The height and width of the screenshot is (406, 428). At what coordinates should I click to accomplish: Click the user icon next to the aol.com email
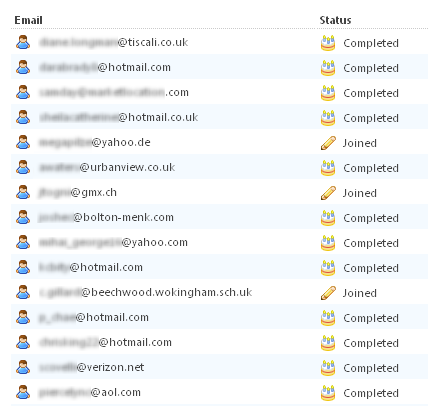(x=23, y=392)
